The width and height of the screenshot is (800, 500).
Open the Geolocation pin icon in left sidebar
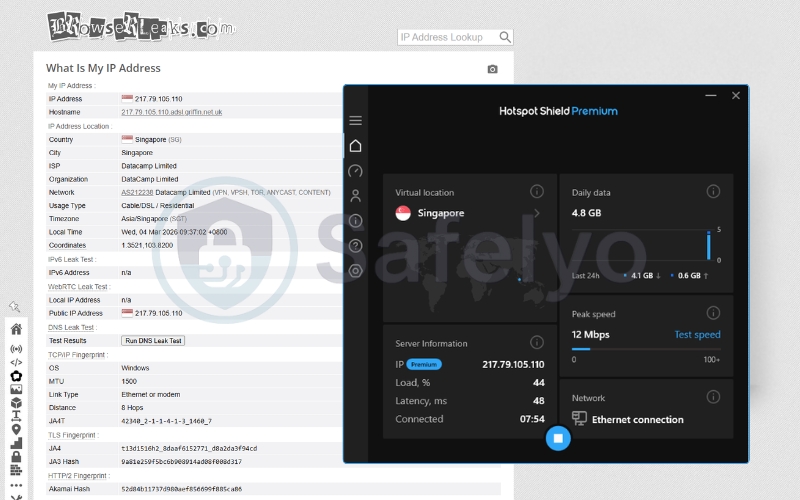click(16, 430)
